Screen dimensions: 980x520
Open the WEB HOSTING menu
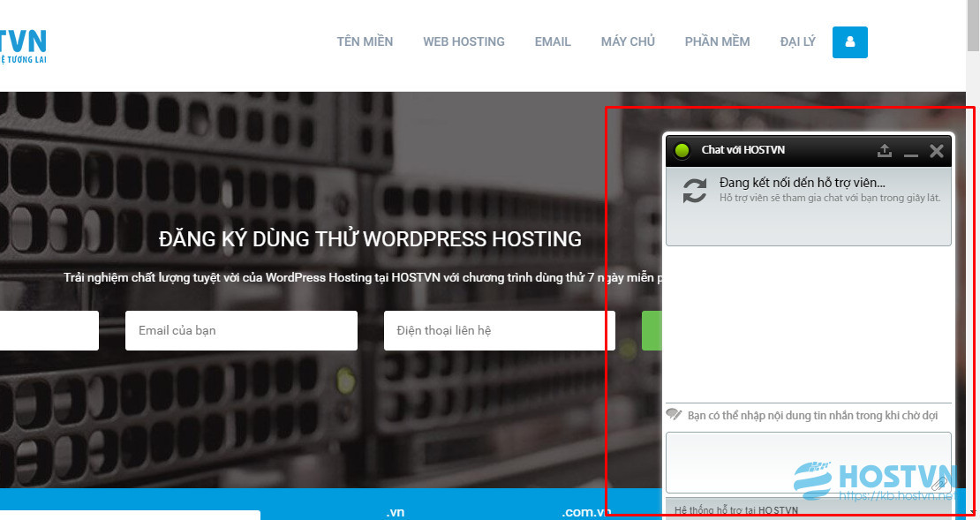(464, 41)
